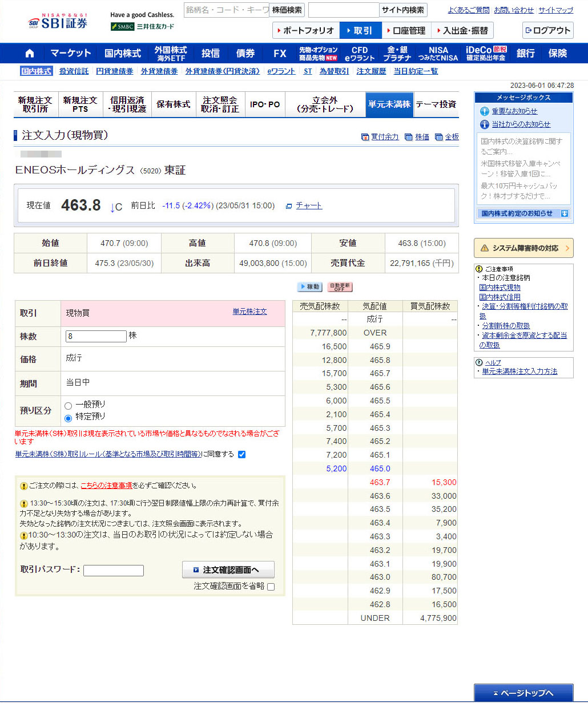
Task: Click the 株価 icon link
Action: [x=408, y=137]
